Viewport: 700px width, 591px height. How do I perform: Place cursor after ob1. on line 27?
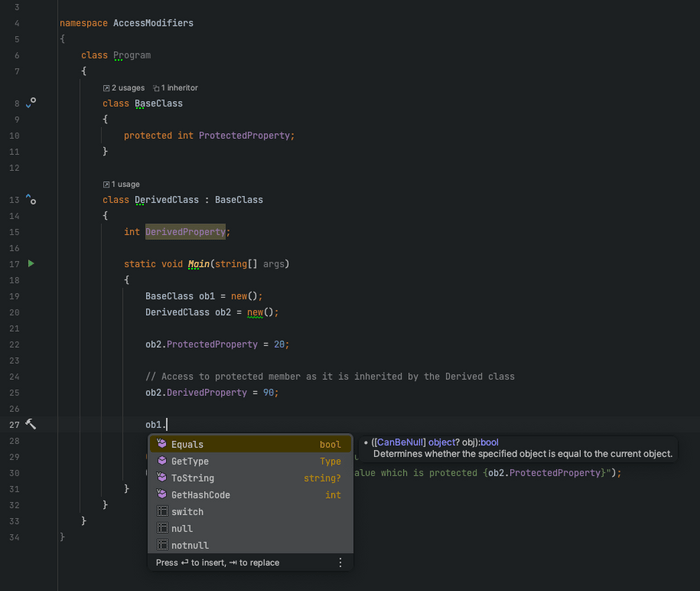click(x=167, y=425)
